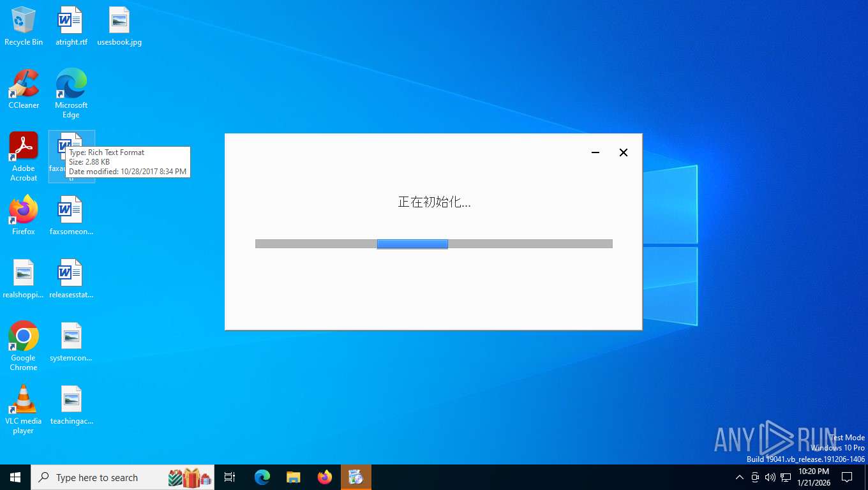The height and width of the screenshot is (490, 868).
Task: Click the initialization progress bar
Action: click(434, 244)
